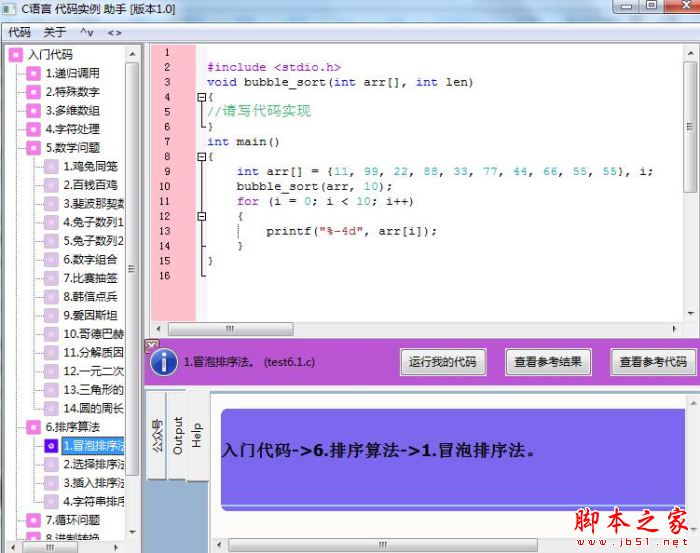Click the ^v menu item
Image resolution: width=700 pixels, height=553 pixels.
[87, 33]
